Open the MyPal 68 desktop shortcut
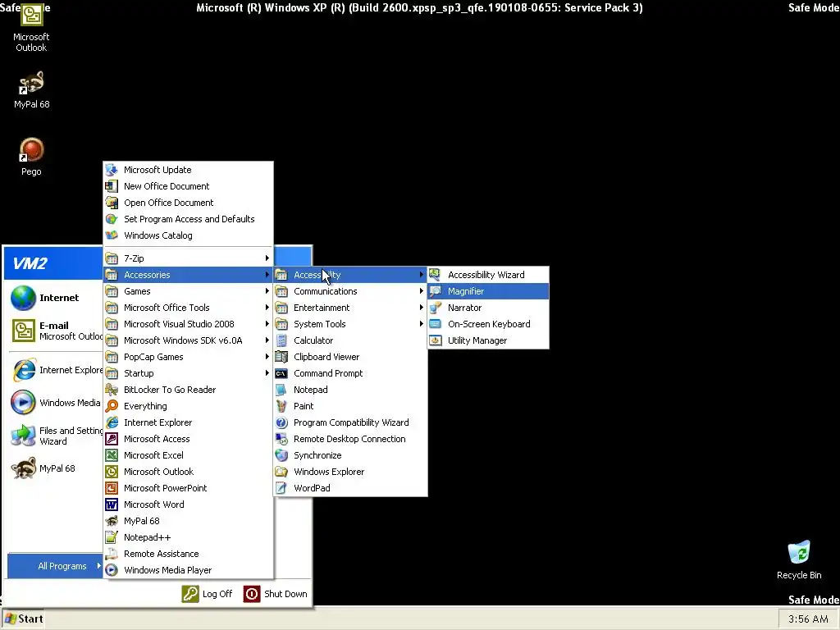The height and width of the screenshot is (630, 840). pyautogui.click(x=31, y=90)
